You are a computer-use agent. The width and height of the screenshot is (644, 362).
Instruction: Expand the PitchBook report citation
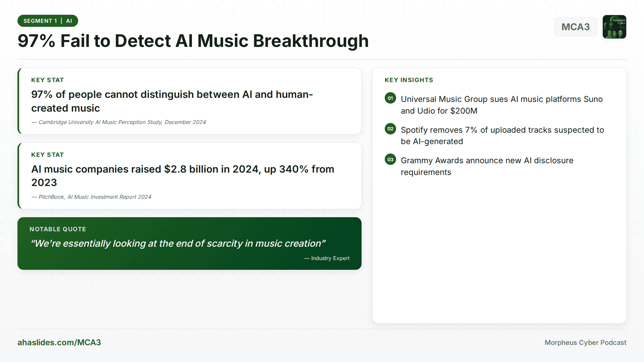click(91, 197)
